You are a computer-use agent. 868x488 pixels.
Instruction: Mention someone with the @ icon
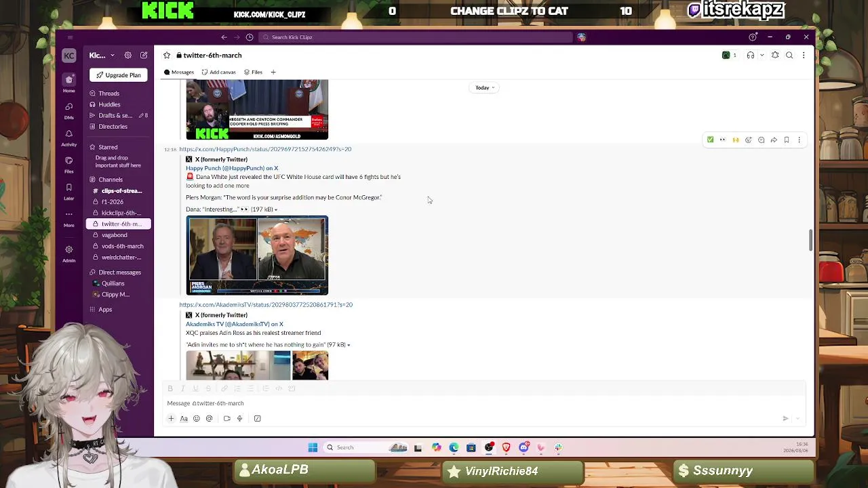209,419
